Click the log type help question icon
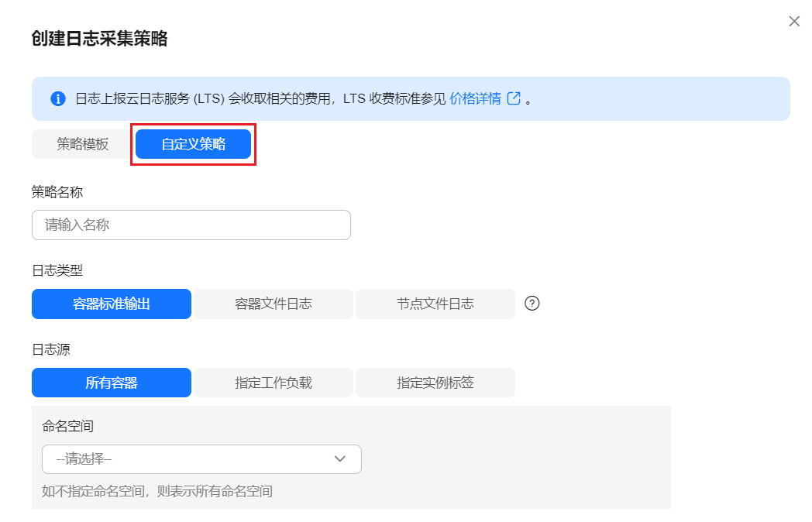The height and width of the screenshot is (522, 812). 532,304
